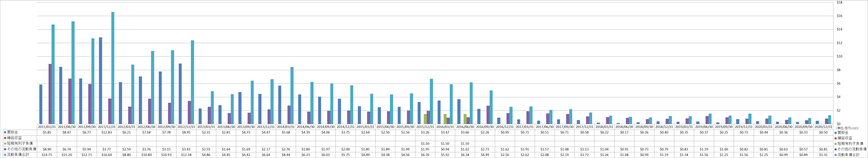Click the green 短期有利子負債 swatch in the data table
The width and height of the screenshot is (868, 158).
[x=5, y=144]
